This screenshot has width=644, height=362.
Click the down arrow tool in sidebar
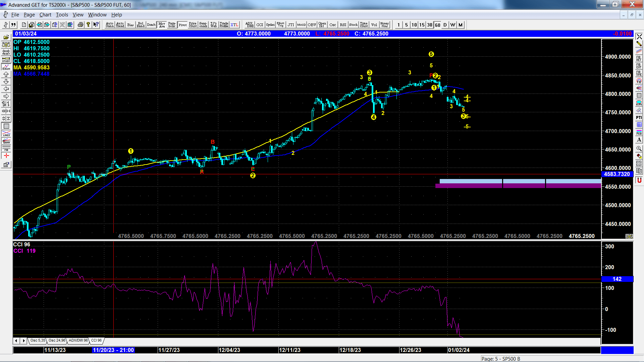(x=6, y=81)
